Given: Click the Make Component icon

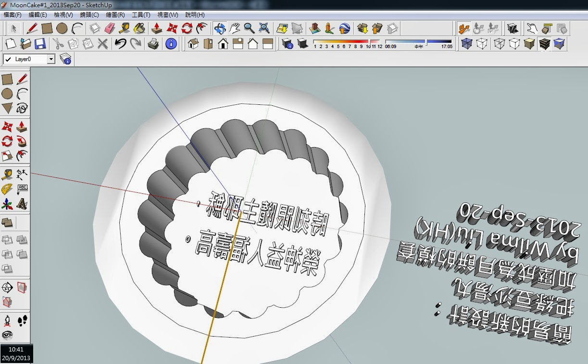Looking at the screenshot, I should point(95,28).
